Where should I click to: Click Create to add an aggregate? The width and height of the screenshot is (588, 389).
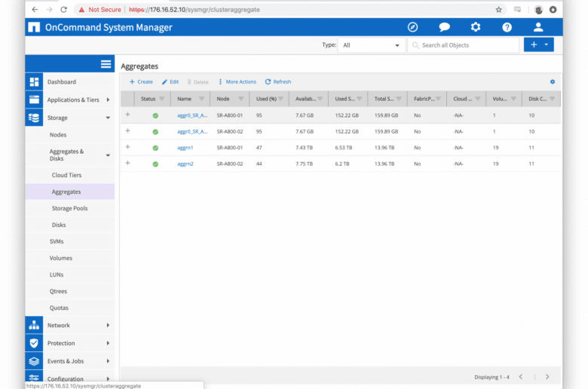tap(141, 81)
